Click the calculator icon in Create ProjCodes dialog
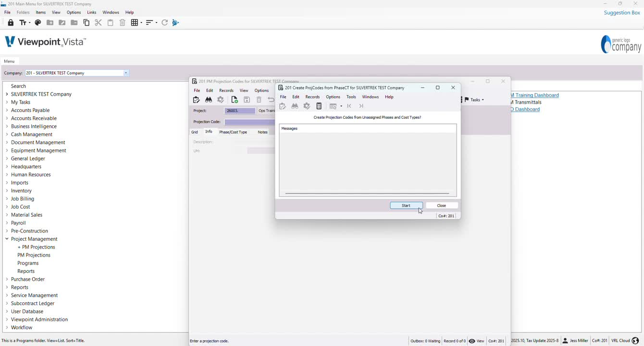Image resolution: width=644 pixels, height=346 pixels. (x=319, y=106)
